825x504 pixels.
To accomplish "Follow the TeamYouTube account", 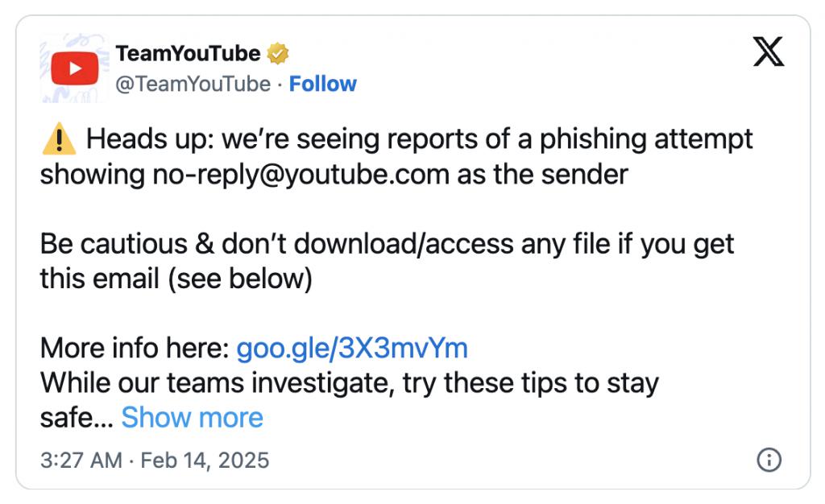I will coord(322,84).
